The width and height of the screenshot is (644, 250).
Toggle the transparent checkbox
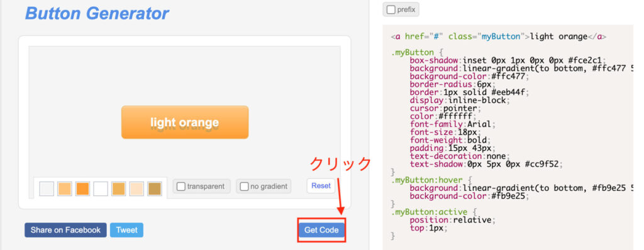(x=180, y=187)
